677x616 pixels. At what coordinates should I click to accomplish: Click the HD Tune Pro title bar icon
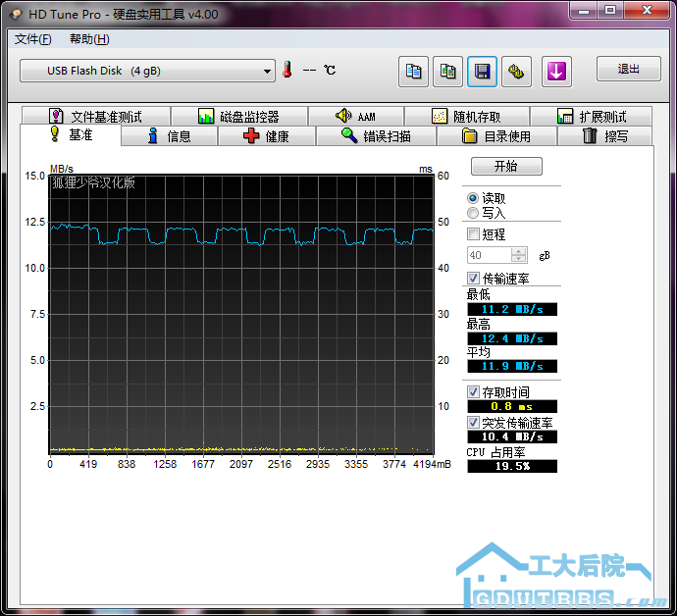tap(17, 15)
